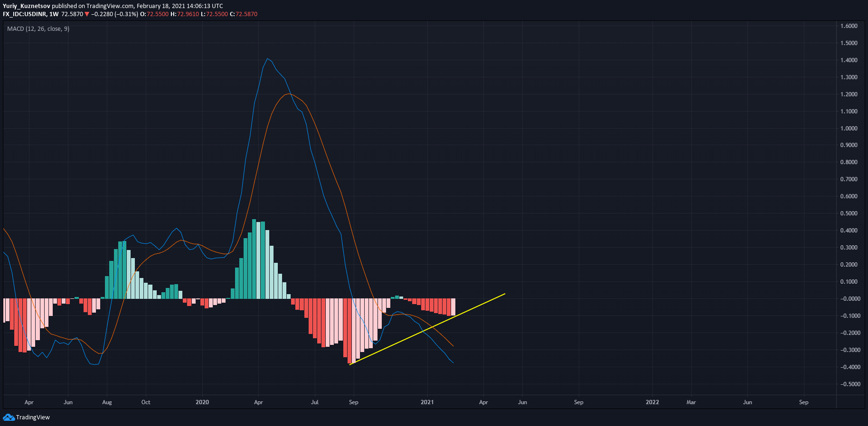Click the orange signal line peak near 1.2
This screenshot has height=426, width=868.
coord(288,94)
